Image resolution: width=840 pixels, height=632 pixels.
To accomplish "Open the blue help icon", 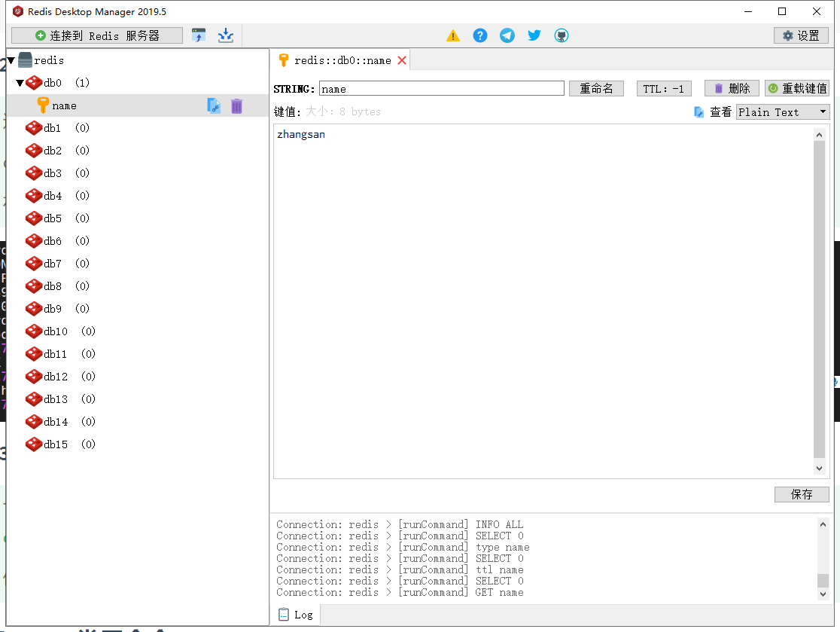I will 479,35.
